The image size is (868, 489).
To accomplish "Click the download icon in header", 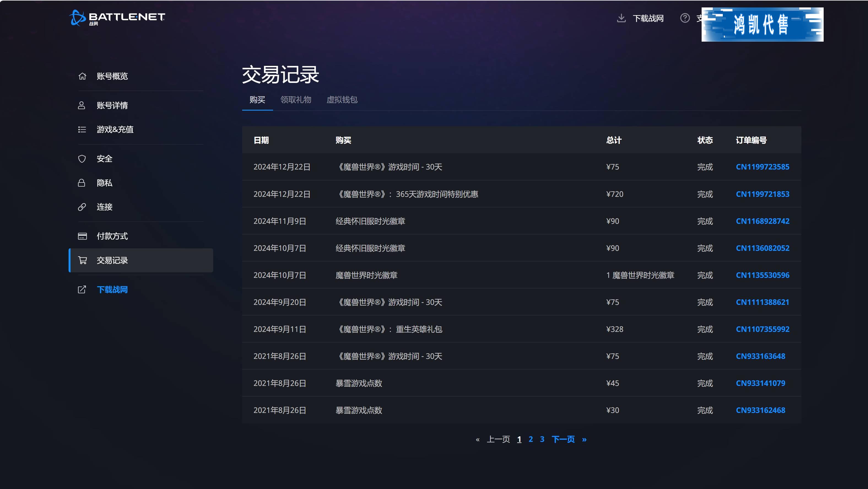I will (x=621, y=18).
